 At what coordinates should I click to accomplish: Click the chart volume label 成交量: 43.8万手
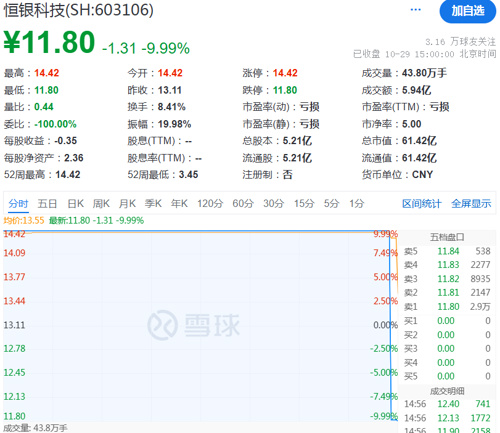tap(35, 428)
